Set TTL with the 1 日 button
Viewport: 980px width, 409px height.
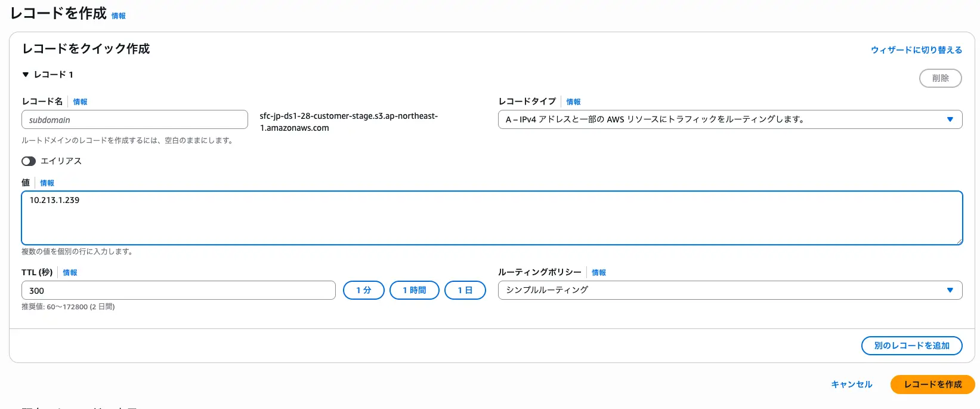465,290
